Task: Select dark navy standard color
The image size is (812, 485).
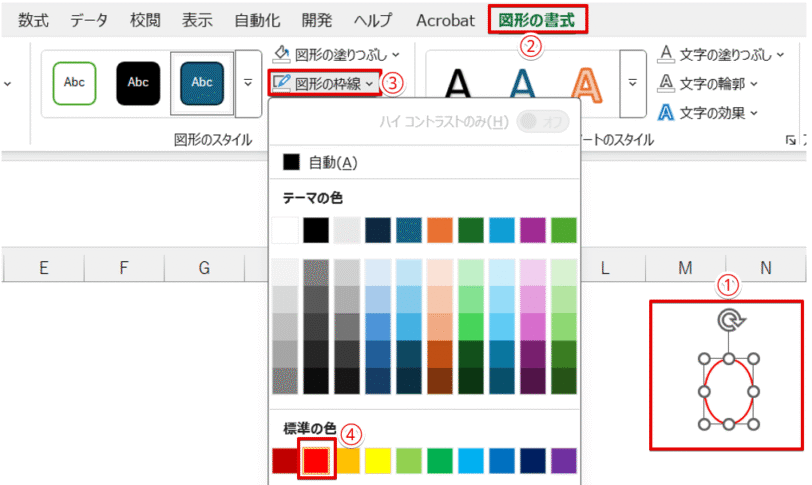Action: (533, 461)
